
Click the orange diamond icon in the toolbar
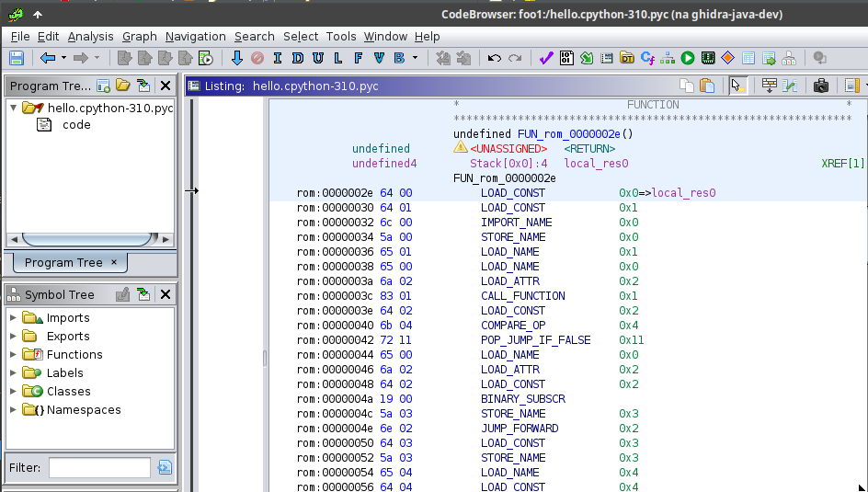point(728,58)
